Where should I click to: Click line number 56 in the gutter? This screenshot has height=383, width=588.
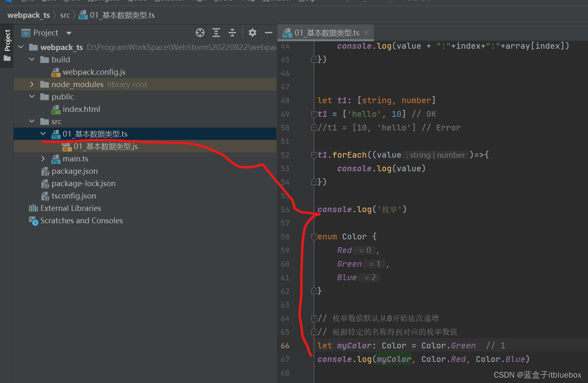coord(285,210)
